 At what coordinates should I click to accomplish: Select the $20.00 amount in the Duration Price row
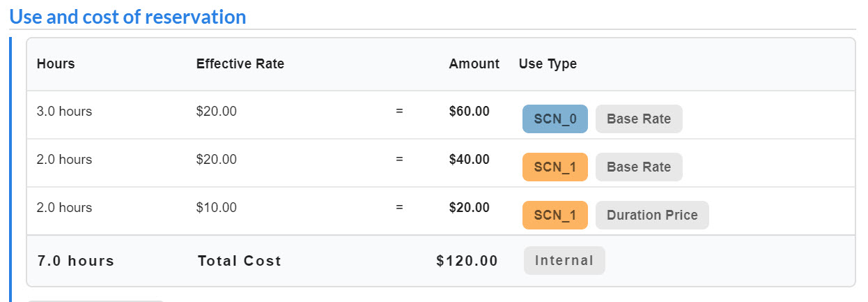(x=469, y=207)
